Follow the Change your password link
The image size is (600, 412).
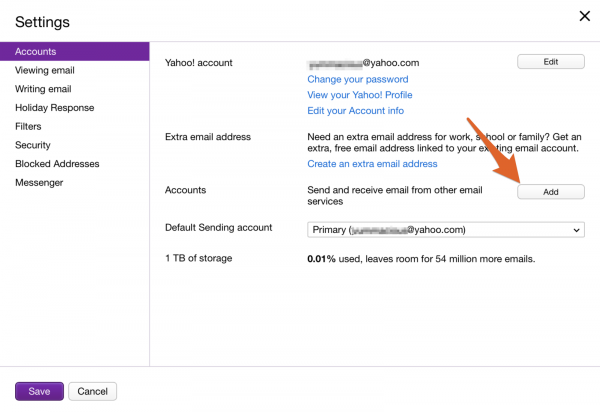(358, 79)
